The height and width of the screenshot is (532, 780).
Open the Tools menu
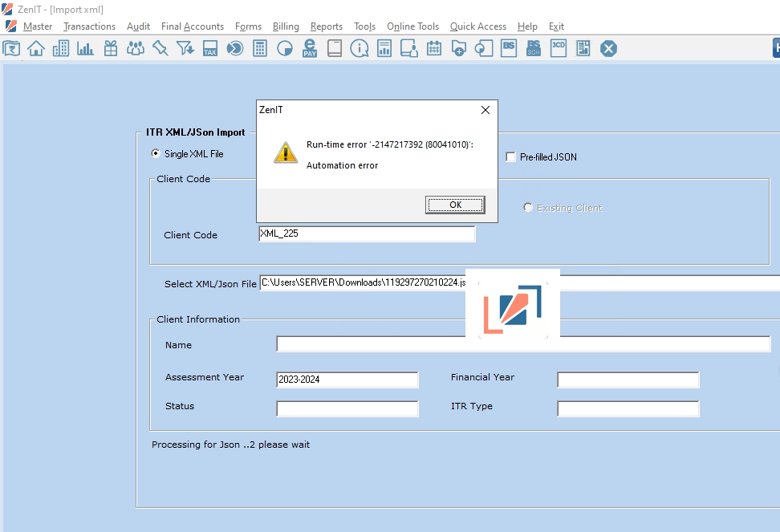(x=364, y=26)
